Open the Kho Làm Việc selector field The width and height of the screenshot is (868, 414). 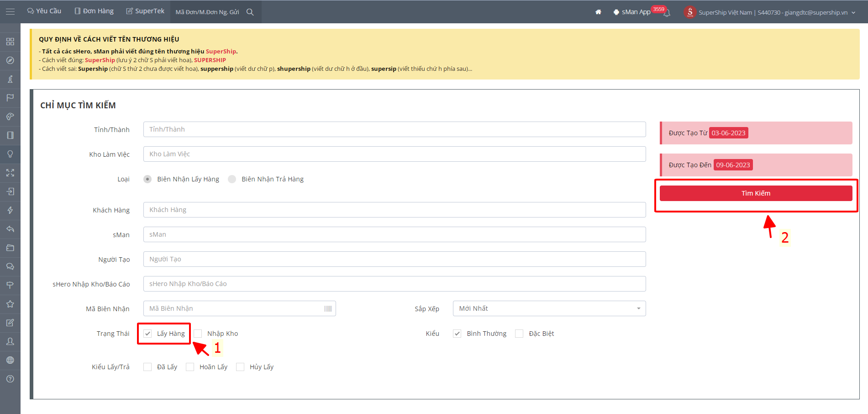pyautogui.click(x=395, y=154)
